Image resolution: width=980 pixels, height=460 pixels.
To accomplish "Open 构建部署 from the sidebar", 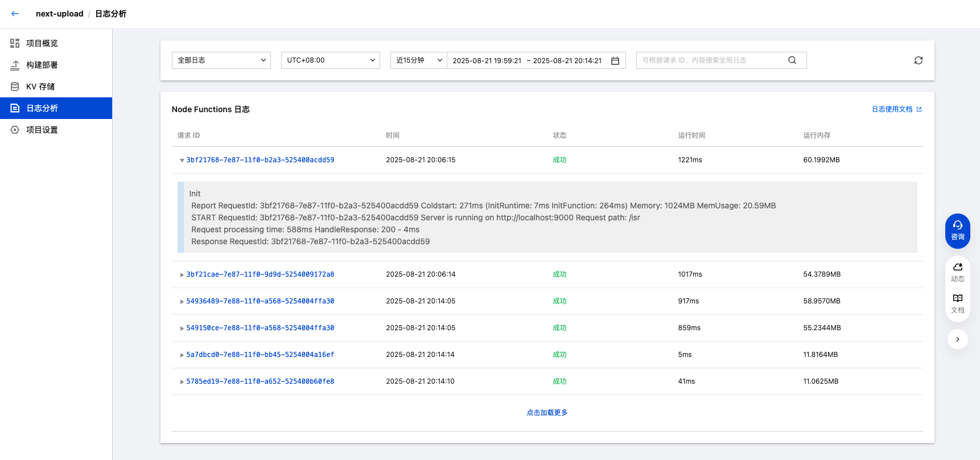I will click(42, 65).
